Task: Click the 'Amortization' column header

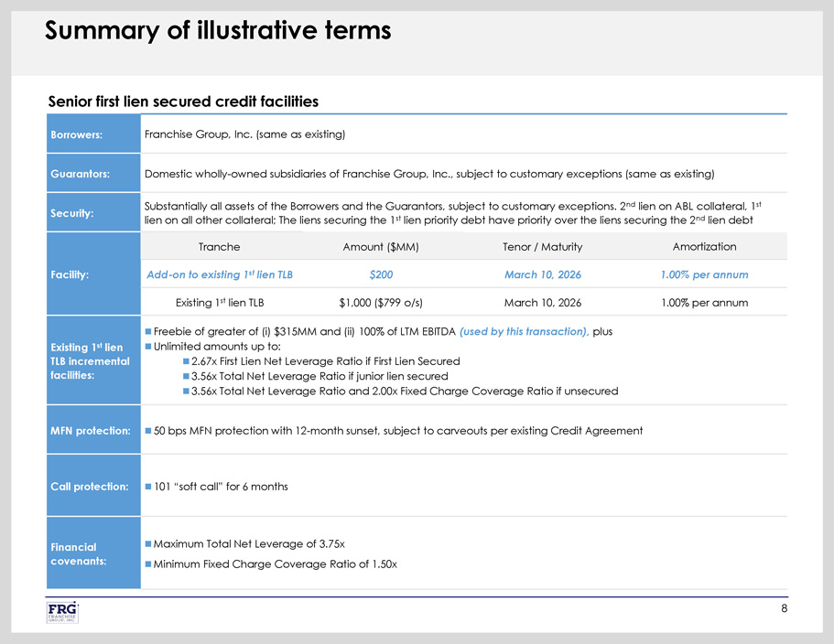Action: 704,247
